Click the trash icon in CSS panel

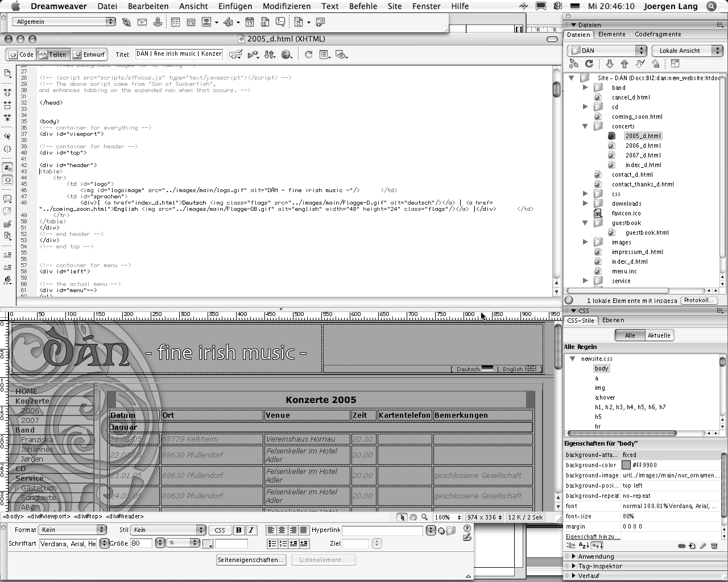pos(714,546)
